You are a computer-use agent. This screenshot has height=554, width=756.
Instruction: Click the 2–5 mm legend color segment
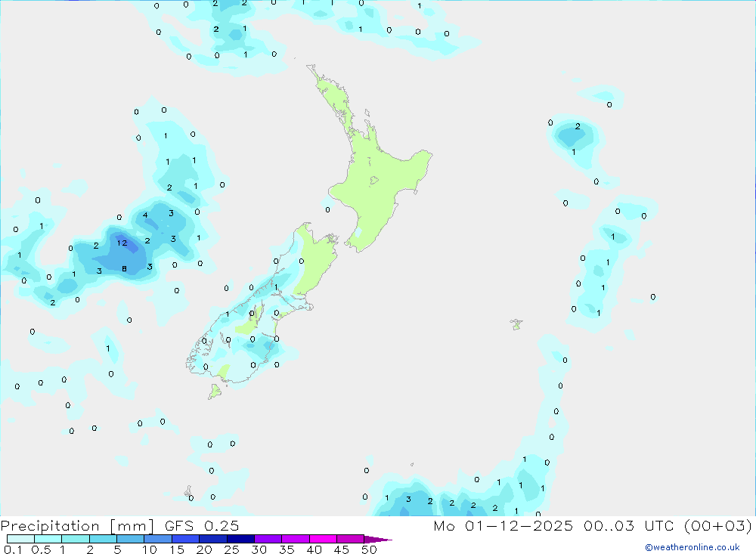(x=103, y=539)
